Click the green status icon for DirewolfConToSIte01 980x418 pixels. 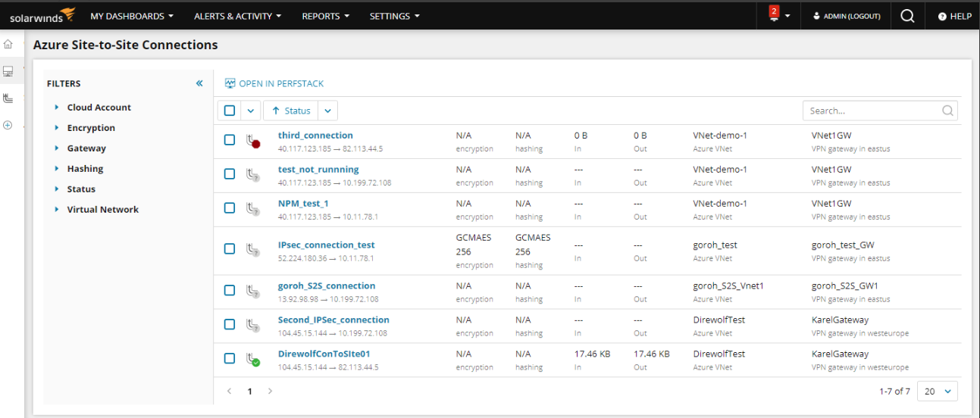253,359
